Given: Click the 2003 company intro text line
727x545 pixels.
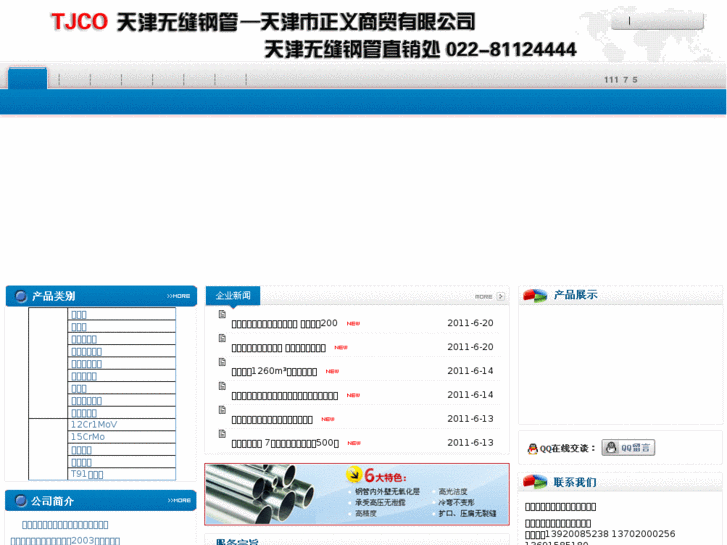Looking at the screenshot, I should pyautogui.click(x=65, y=540).
